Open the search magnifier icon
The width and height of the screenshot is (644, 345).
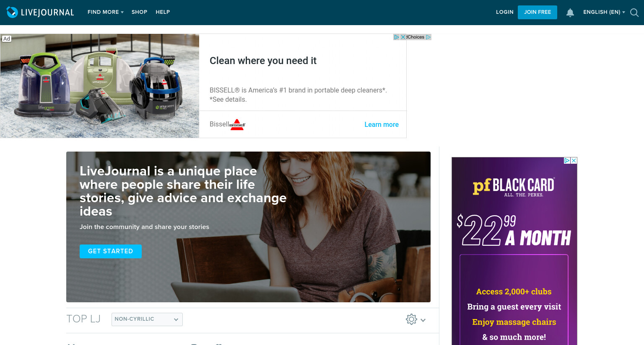(634, 13)
